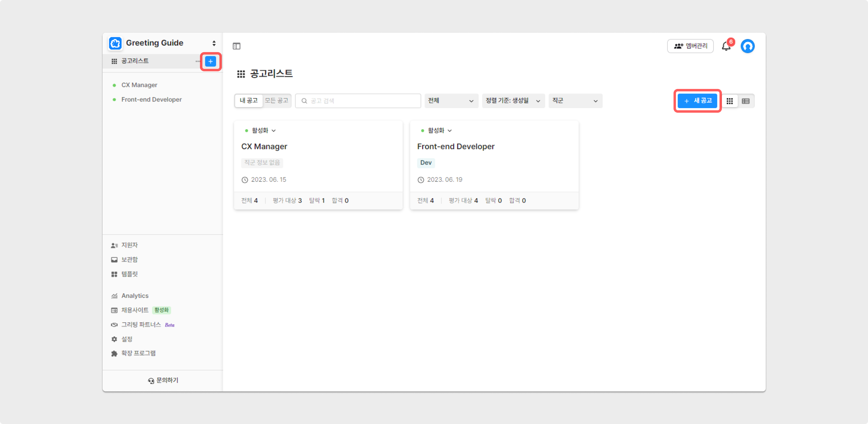Switch to grid card view

click(730, 101)
